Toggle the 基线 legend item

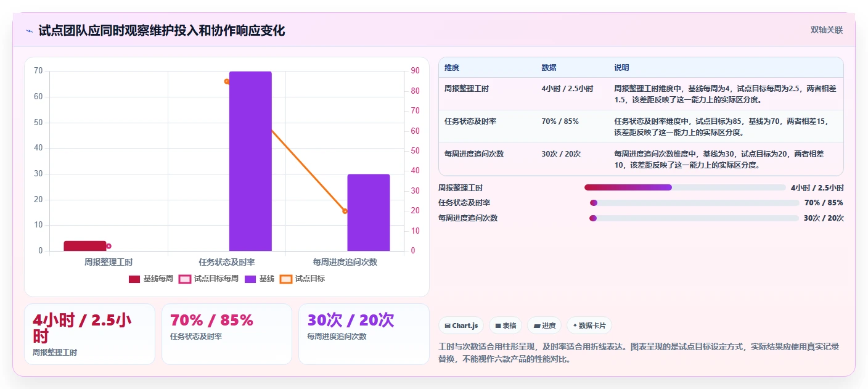260,279
